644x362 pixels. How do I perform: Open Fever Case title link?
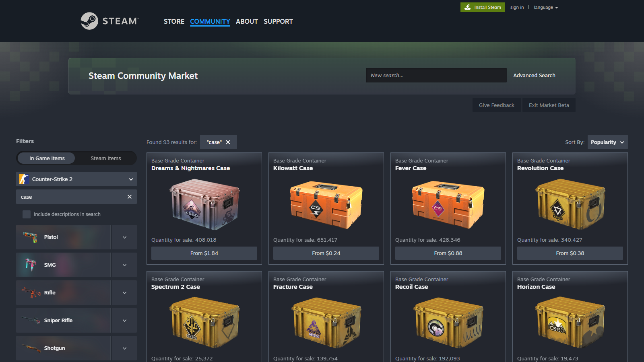[411, 168]
